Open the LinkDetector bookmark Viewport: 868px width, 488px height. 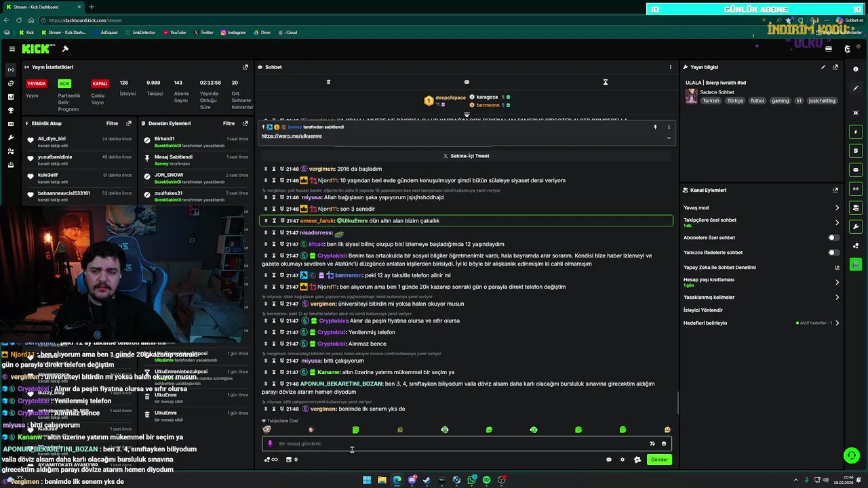pyautogui.click(x=140, y=33)
